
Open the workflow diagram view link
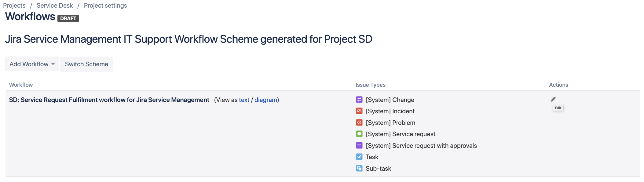point(265,100)
